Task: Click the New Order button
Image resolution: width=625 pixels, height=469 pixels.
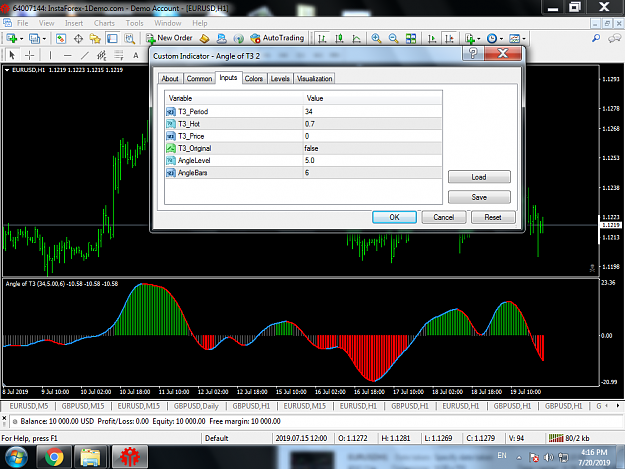Action: click(x=169, y=38)
